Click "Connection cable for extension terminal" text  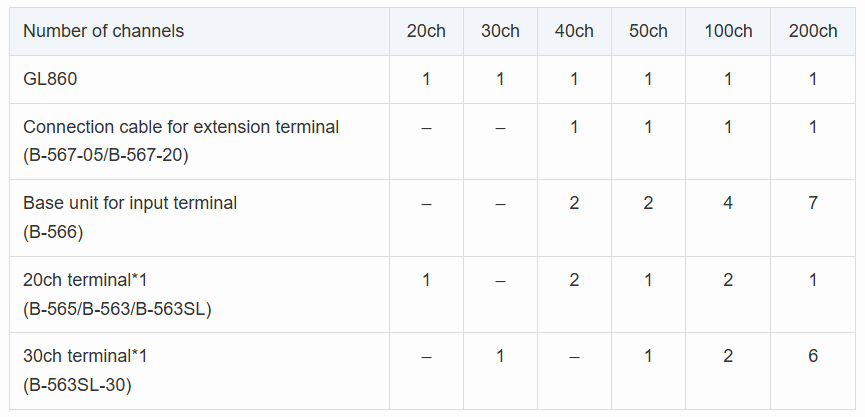coord(181,127)
